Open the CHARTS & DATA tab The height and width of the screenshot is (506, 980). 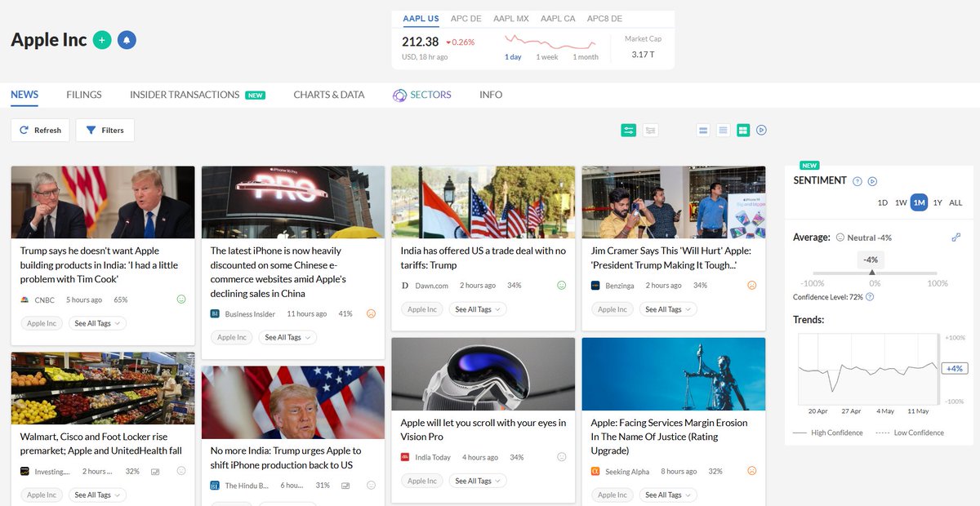[x=329, y=95]
